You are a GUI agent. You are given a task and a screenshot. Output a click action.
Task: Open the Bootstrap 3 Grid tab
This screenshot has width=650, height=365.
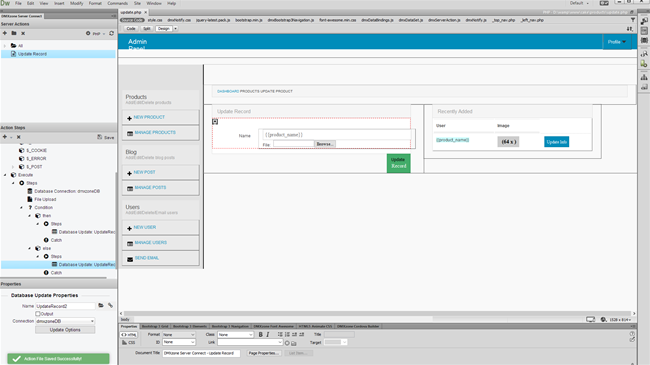pos(155,326)
